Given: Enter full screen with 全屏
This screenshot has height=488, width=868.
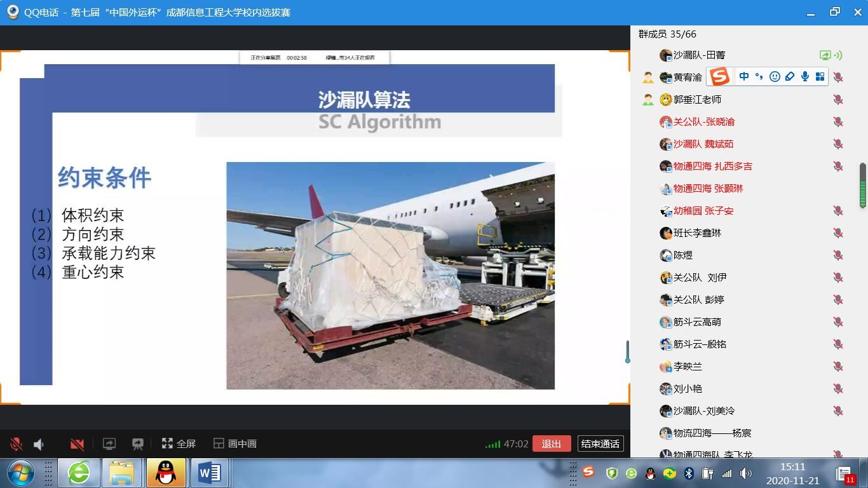Looking at the screenshot, I should click(x=179, y=444).
